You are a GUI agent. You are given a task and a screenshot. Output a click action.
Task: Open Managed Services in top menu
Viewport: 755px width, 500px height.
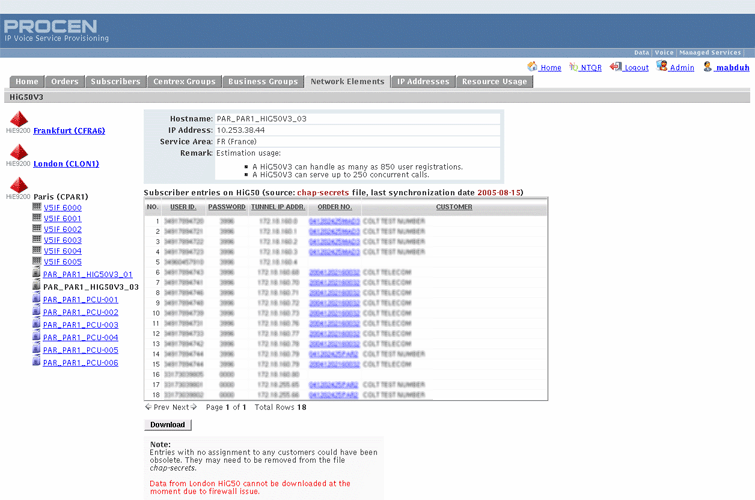pyautogui.click(x=709, y=52)
